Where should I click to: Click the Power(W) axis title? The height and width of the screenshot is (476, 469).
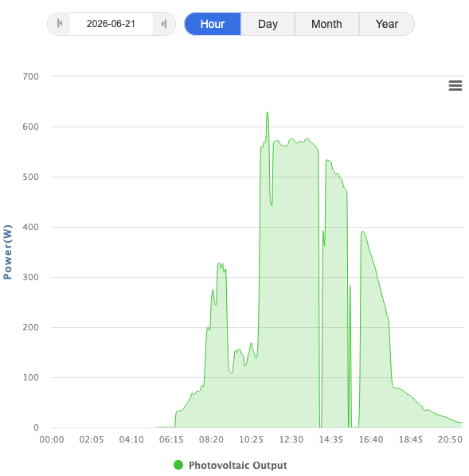pyautogui.click(x=7, y=252)
